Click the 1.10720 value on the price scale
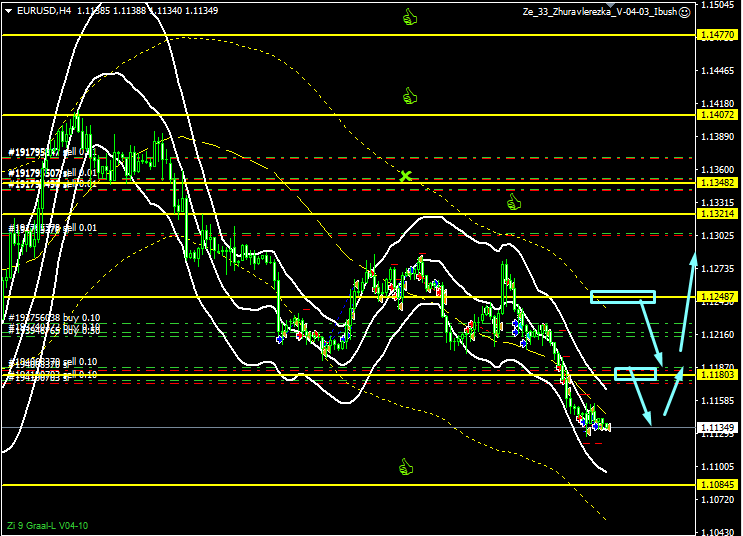The width and height of the screenshot is (743, 536). 717,500
